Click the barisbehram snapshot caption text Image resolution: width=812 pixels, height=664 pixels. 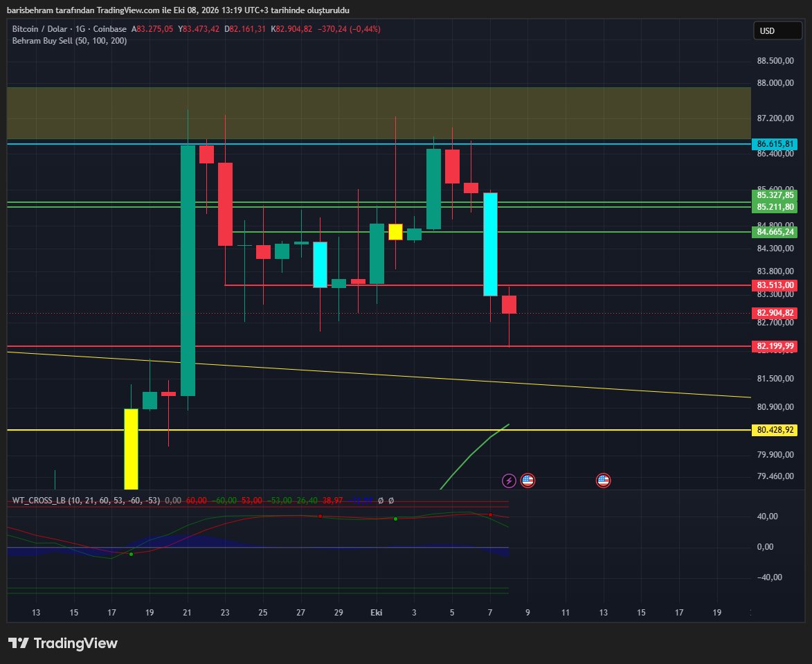pos(178,10)
